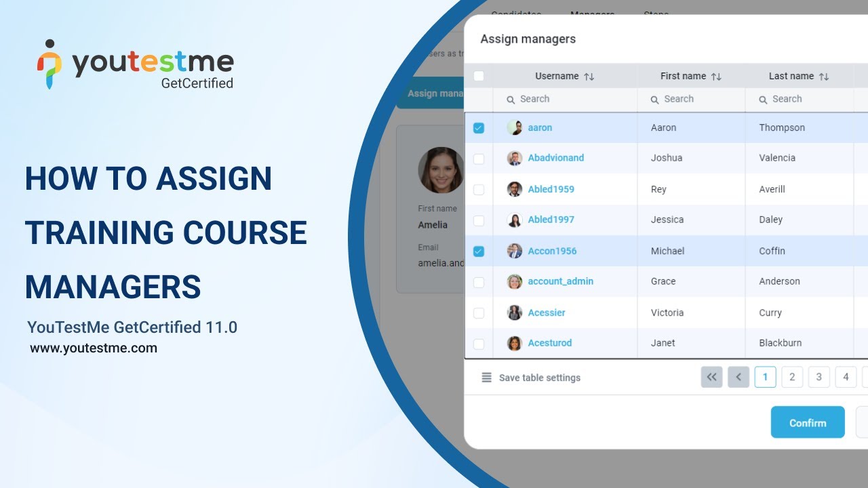Click the Abled1997 user avatar
868x488 pixels.
pyautogui.click(x=515, y=220)
